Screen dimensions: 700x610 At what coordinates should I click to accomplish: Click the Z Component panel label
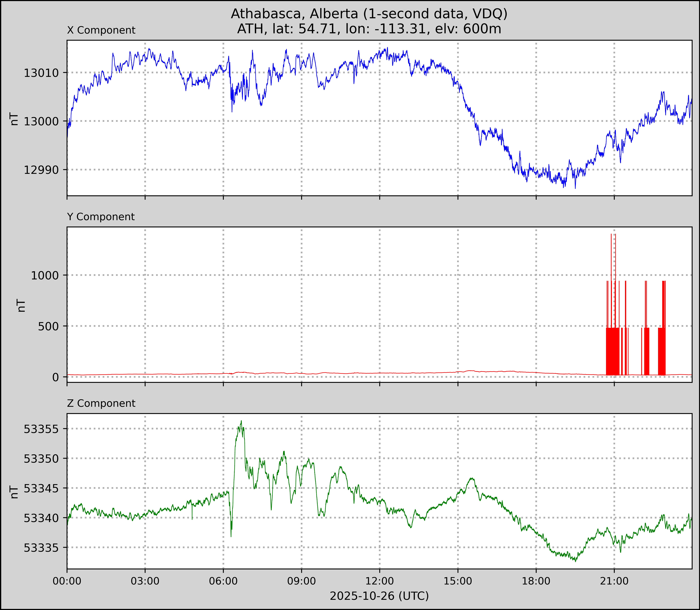pos(101,403)
